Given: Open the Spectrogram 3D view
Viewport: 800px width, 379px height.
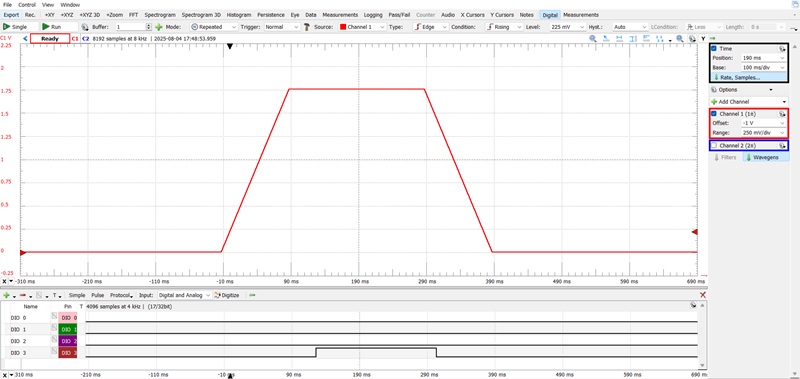Looking at the screenshot, I should 202,15.
